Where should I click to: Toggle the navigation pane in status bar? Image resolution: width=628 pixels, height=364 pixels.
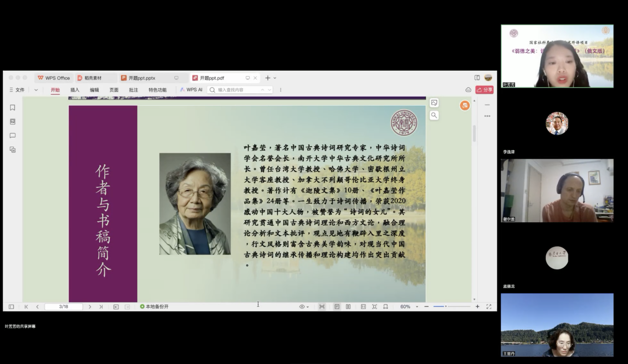click(11, 306)
